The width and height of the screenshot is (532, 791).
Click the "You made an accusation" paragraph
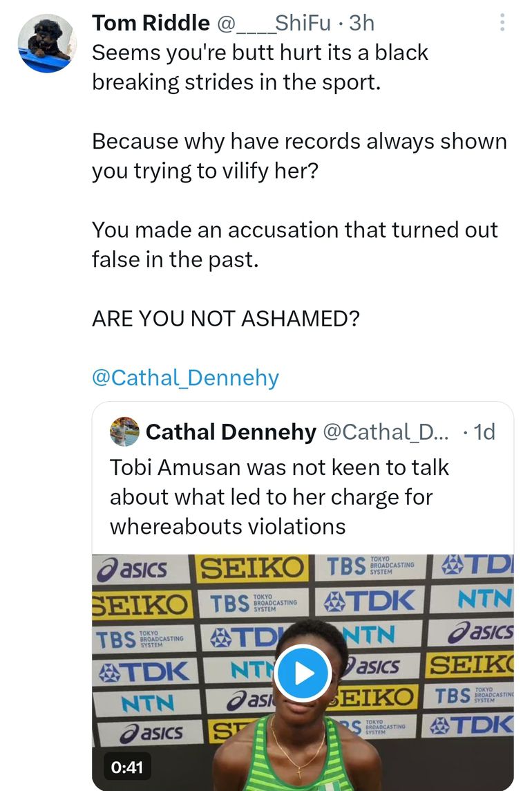pyautogui.click(x=295, y=244)
